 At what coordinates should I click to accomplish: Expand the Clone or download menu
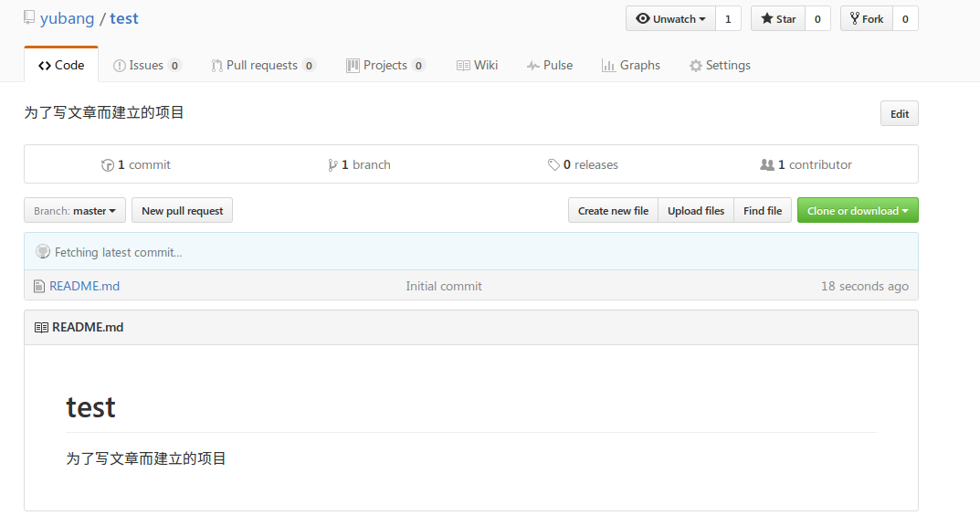pos(858,211)
